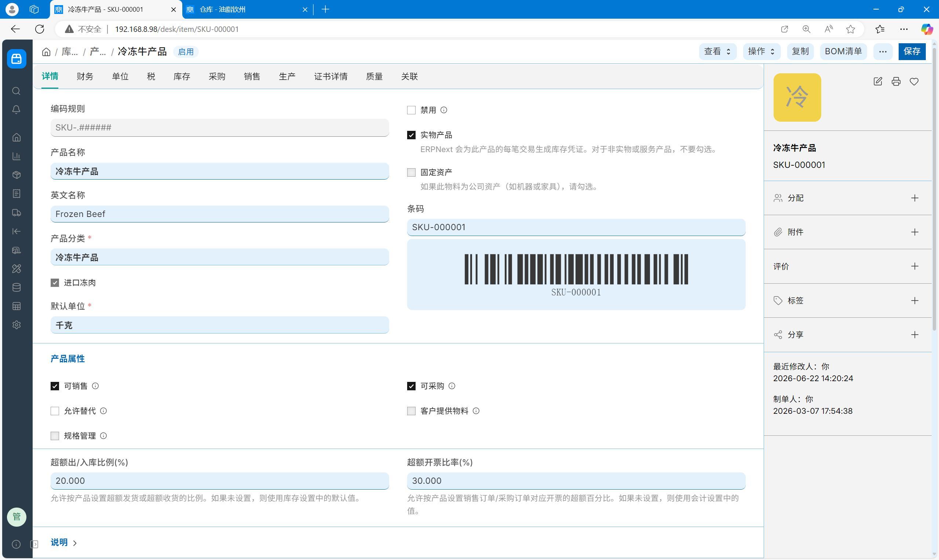Click the browser refresh icon
The image size is (939, 560).
coord(40,29)
